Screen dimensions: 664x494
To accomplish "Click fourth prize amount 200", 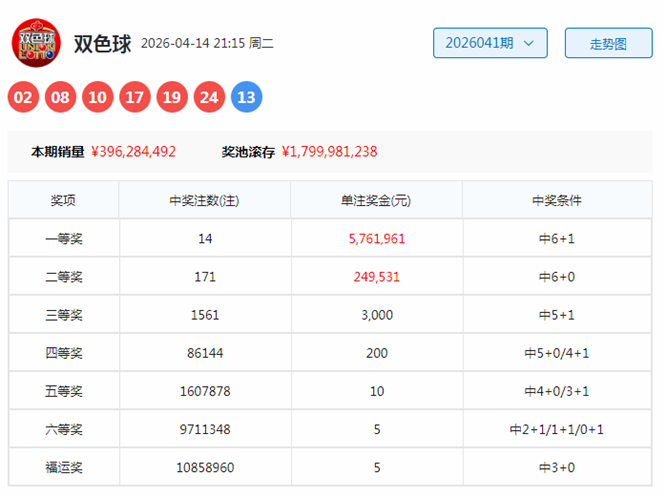I will (377, 353).
